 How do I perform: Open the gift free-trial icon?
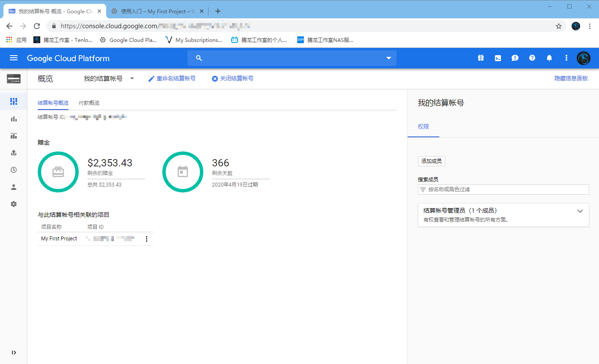pos(481,58)
